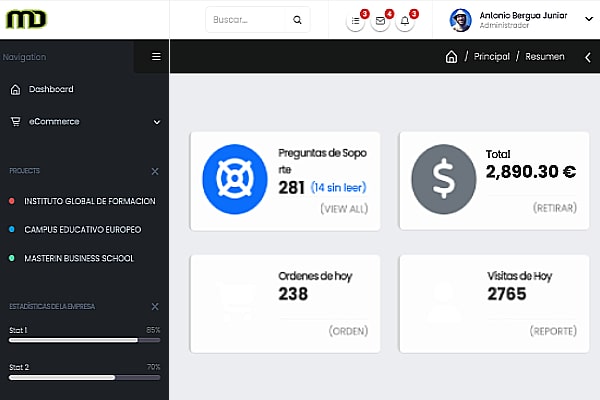The width and height of the screenshot is (600, 400).
Task: Click the dollar Total icon
Action: (x=441, y=180)
